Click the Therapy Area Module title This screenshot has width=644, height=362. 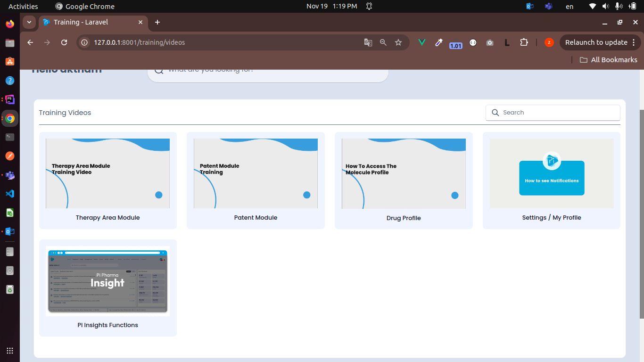click(107, 218)
